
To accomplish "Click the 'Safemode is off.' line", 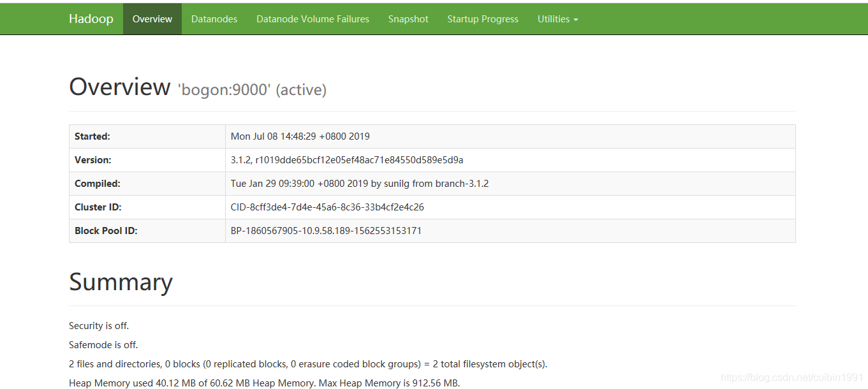I will point(103,345).
